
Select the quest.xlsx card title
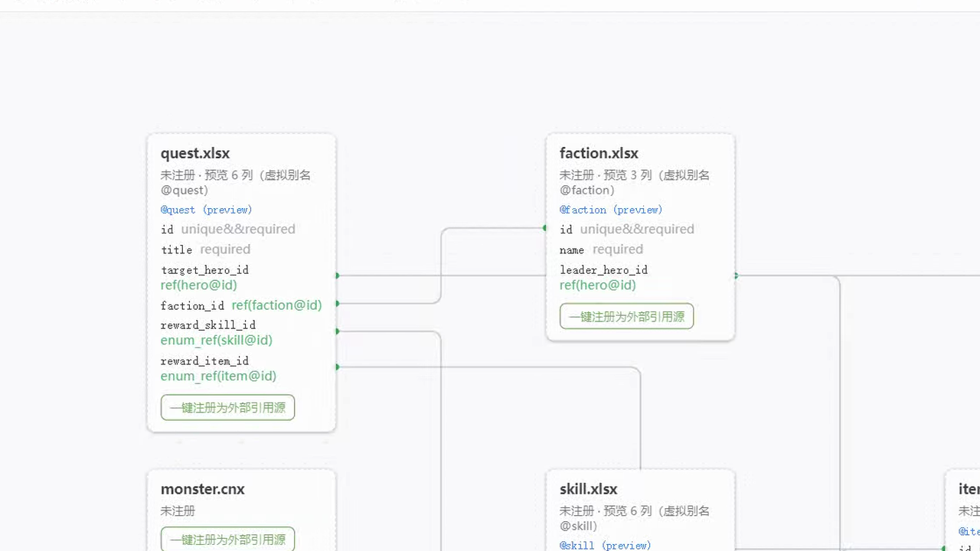click(195, 153)
